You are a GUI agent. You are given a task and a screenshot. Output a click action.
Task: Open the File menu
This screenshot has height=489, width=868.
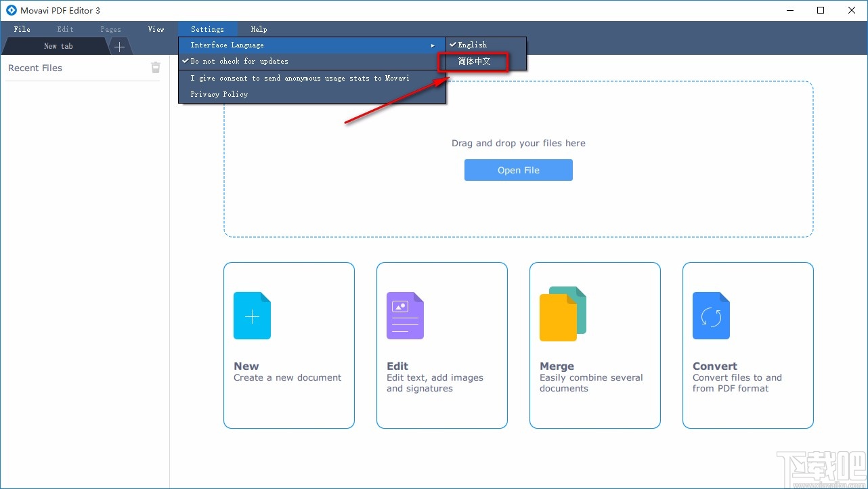22,29
